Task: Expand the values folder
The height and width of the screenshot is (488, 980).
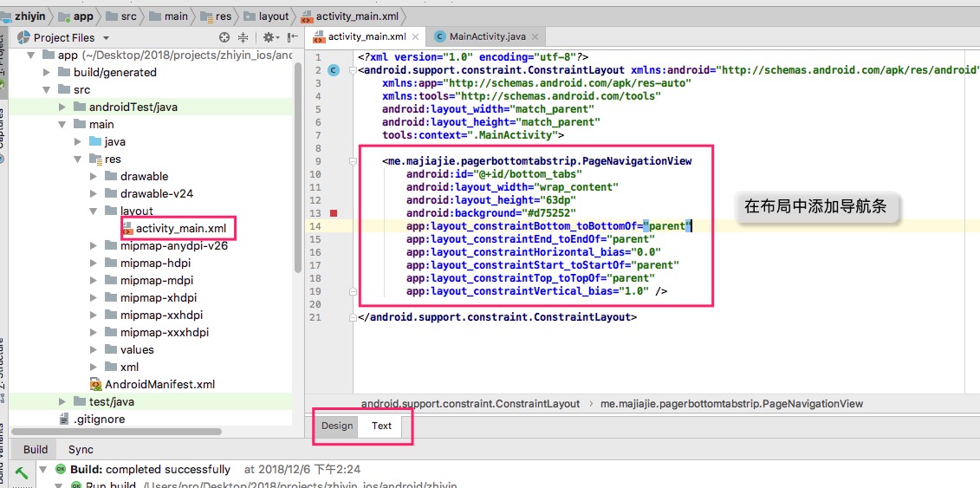Action: 93,350
